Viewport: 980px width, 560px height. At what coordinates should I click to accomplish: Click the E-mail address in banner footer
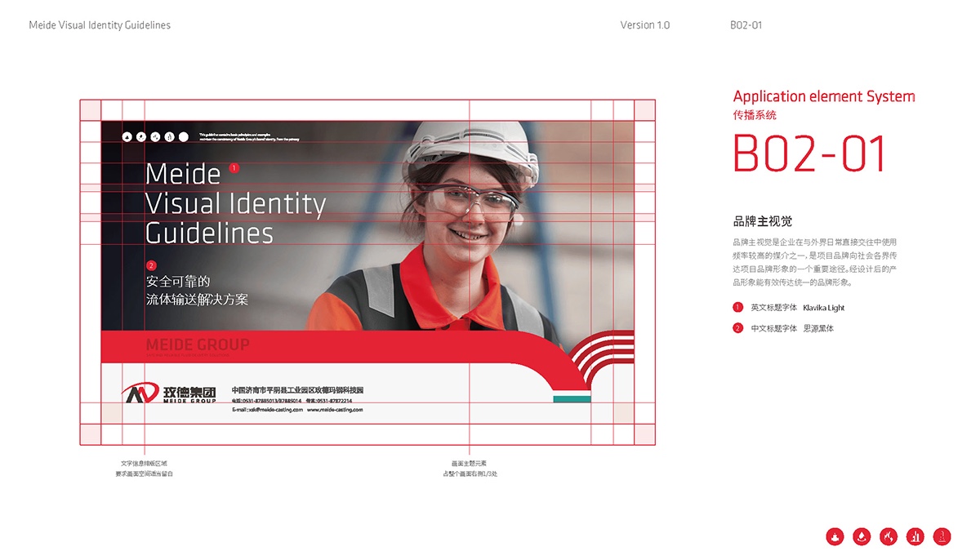click(267, 410)
